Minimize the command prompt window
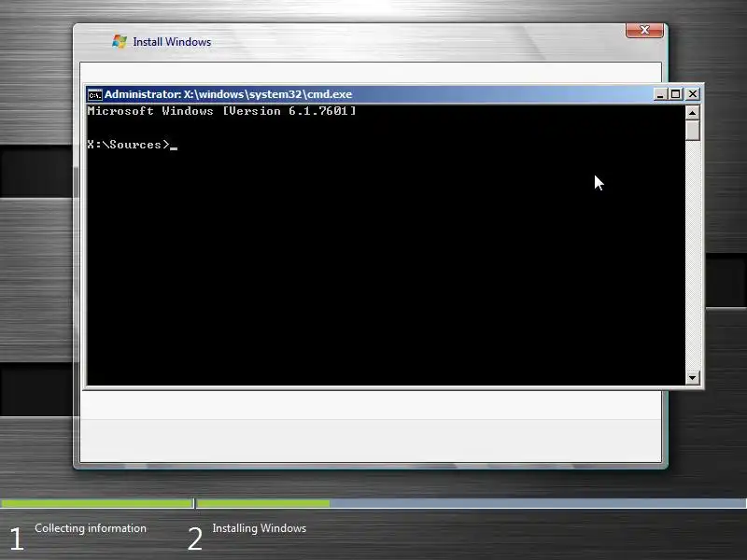747x560 pixels. [x=660, y=94]
